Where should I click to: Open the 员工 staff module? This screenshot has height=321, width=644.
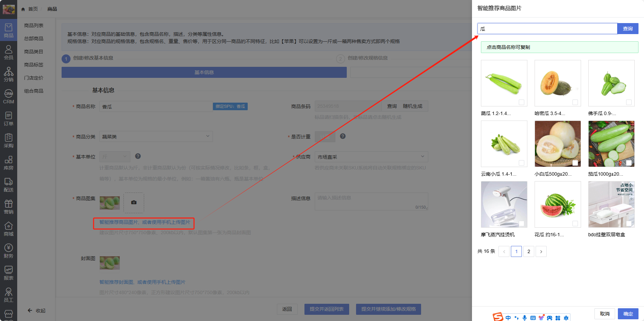click(x=9, y=295)
